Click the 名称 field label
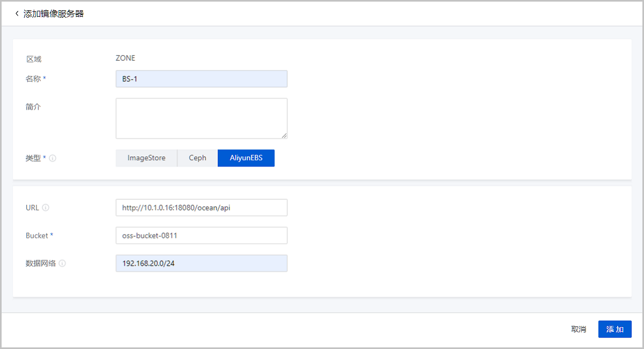 click(34, 79)
